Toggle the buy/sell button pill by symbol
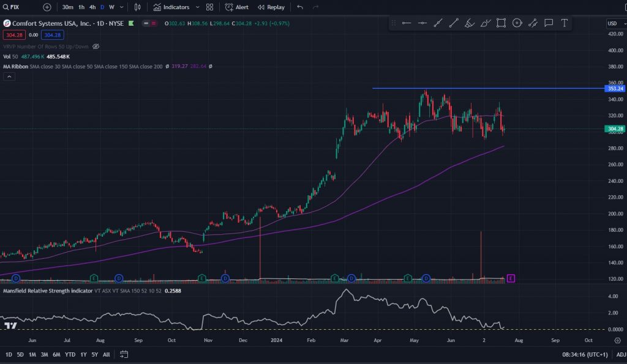 point(148,23)
